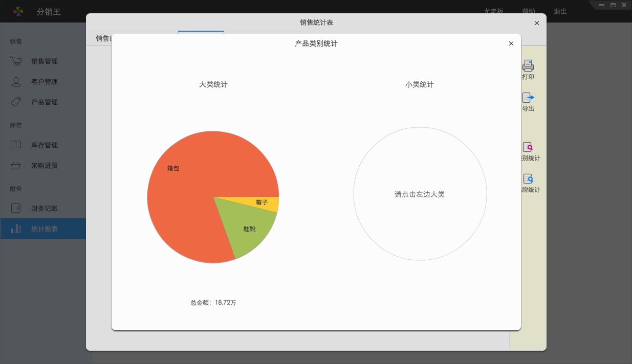Image resolution: width=632 pixels, height=364 pixels.
Task: Click the 分销王 app logo
Action: point(18,11)
